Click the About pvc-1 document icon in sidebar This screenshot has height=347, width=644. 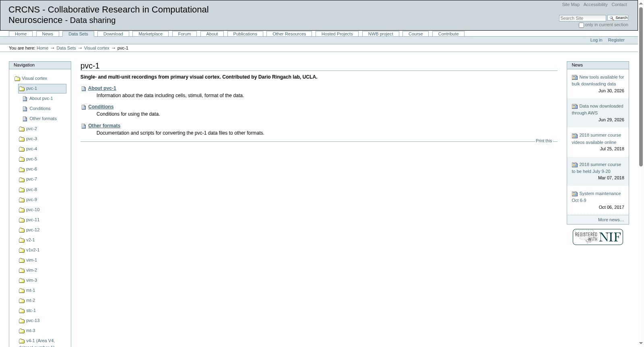[x=25, y=99]
